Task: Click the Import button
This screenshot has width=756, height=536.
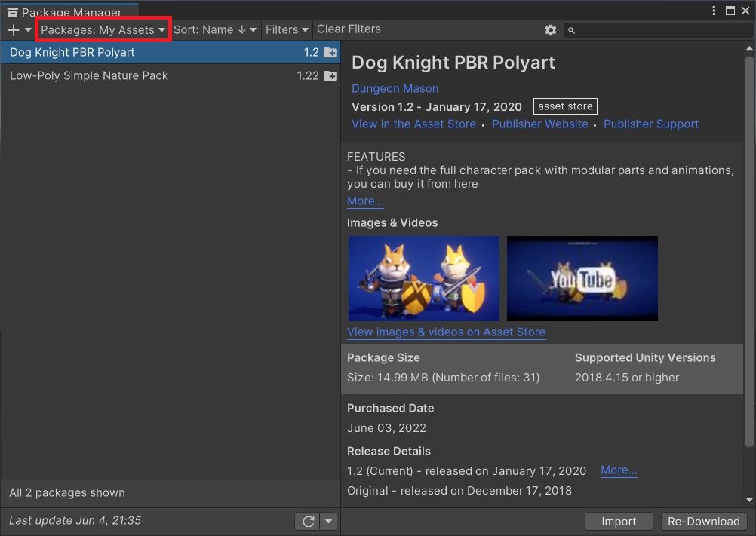Action: (x=619, y=522)
